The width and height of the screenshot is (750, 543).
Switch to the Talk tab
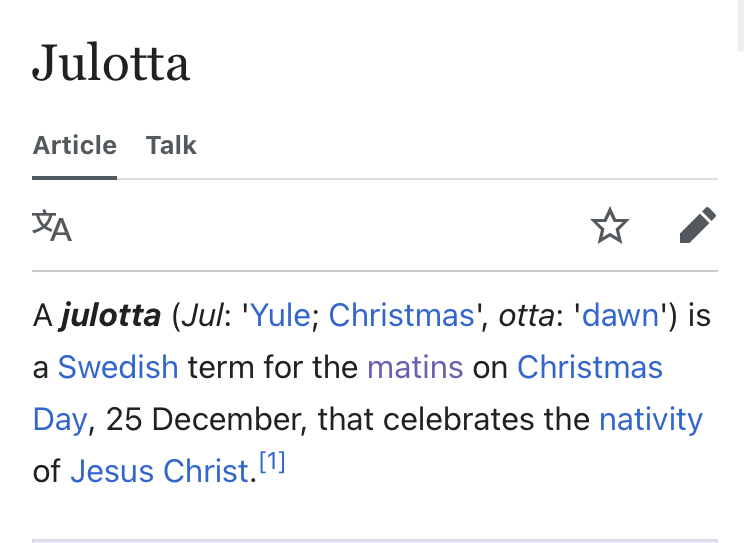[171, 146]
